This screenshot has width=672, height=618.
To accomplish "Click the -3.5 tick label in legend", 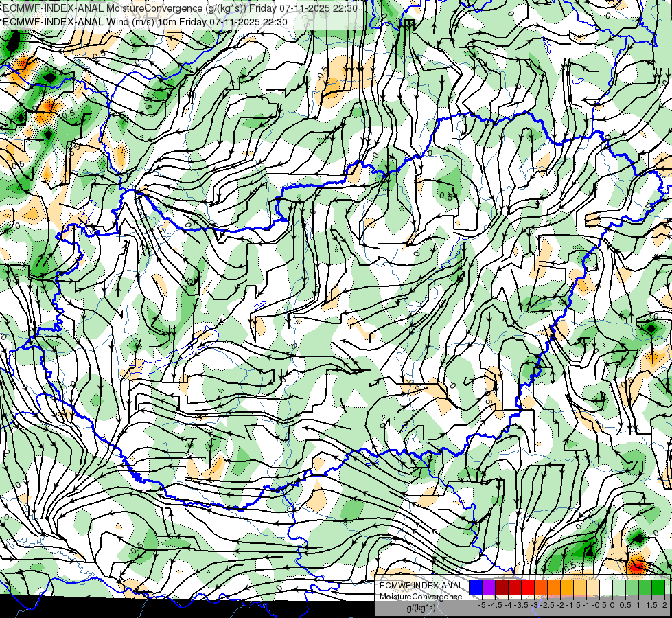I will 521,605.
